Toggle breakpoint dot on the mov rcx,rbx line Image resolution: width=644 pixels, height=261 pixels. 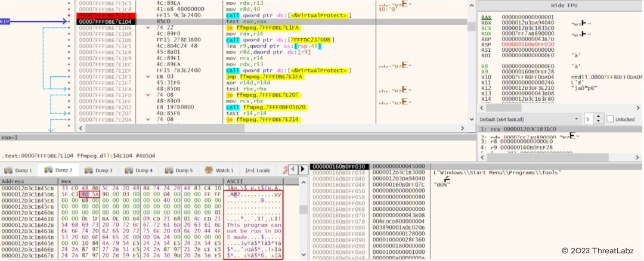click(70, 101)
